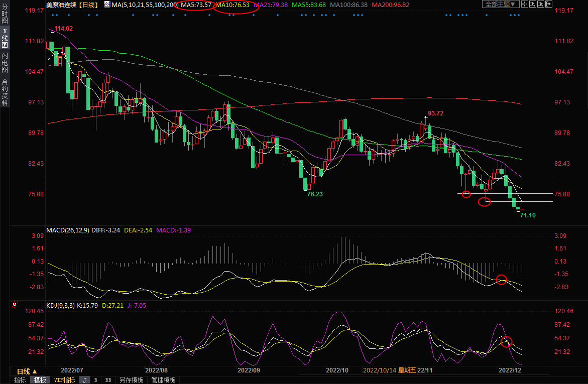The height and width of the screenshot is (384, 588).
Task: Click the chart playback icon
Action: tap(541, 4)
